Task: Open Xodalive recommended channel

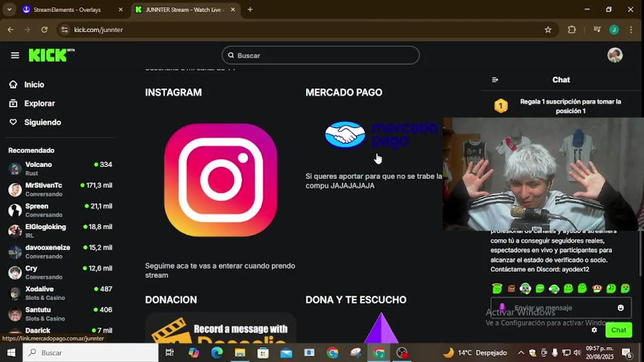Action: tap(60, 293)
